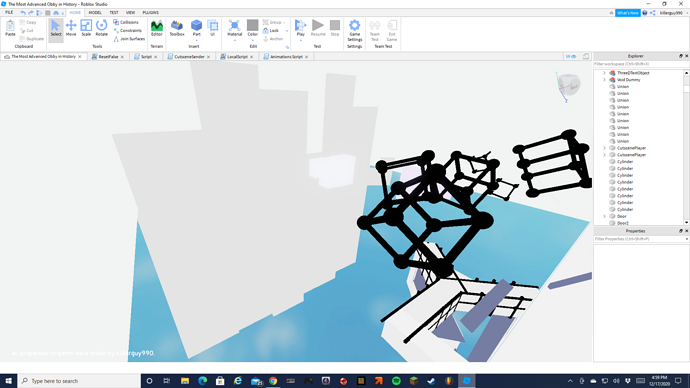The height and width of the screenshot is (388, 690).
Task: Undock the Properties panel
Action: coord(681,231)
